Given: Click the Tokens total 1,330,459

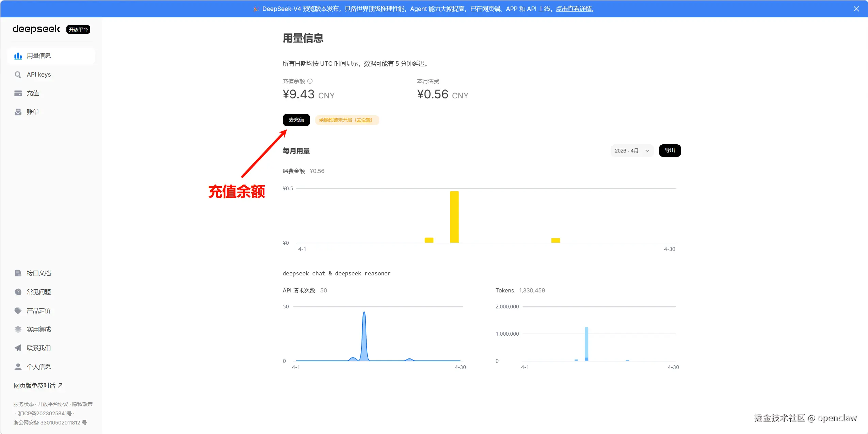Looking at the screenshot, I should (532, 290).
